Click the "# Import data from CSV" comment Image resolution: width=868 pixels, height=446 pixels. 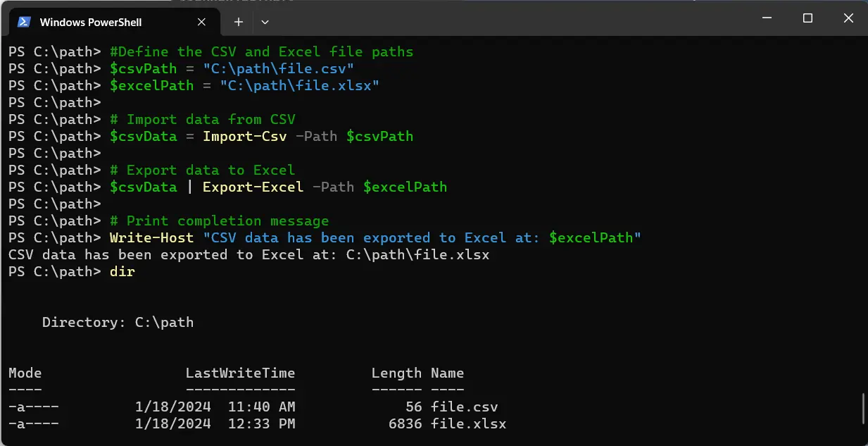pos(202,119)
